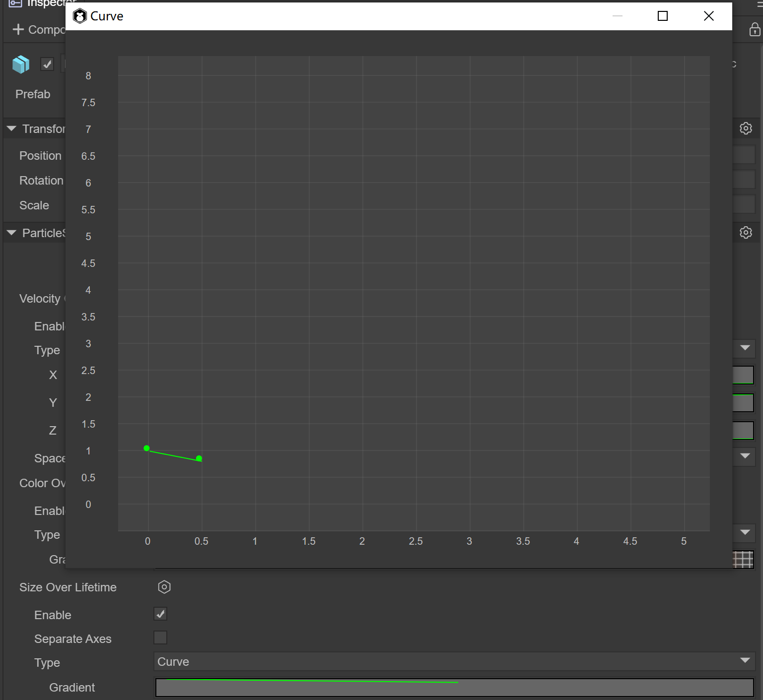Screen dimensions: 763x700
Task: Collapse the Transform section
Action: coord(12,128)
